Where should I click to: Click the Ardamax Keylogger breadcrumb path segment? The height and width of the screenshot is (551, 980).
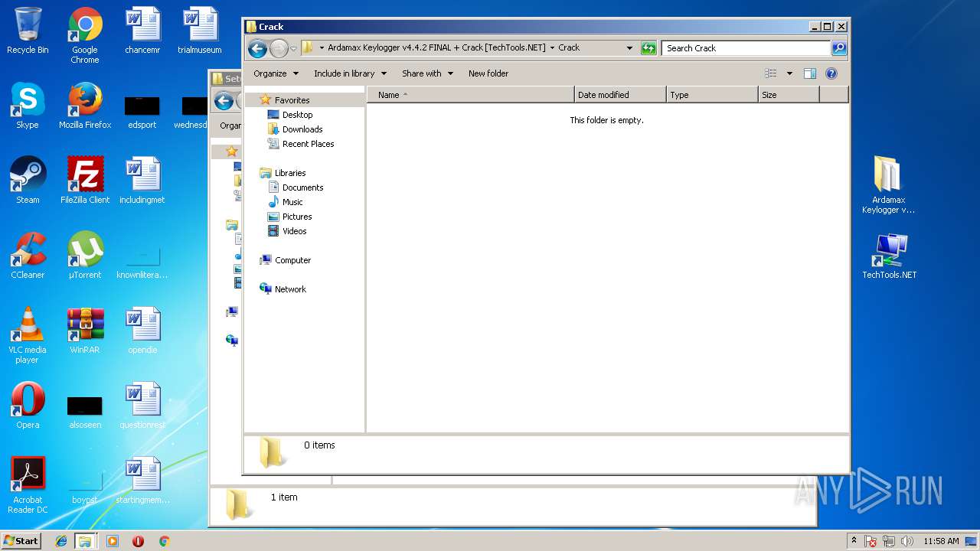[436, 47]
